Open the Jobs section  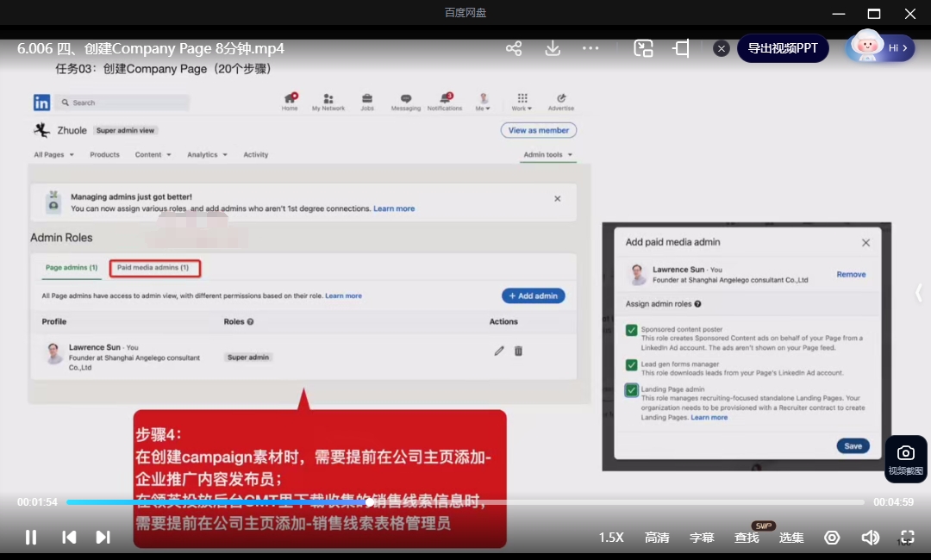[x=367, y=102]
